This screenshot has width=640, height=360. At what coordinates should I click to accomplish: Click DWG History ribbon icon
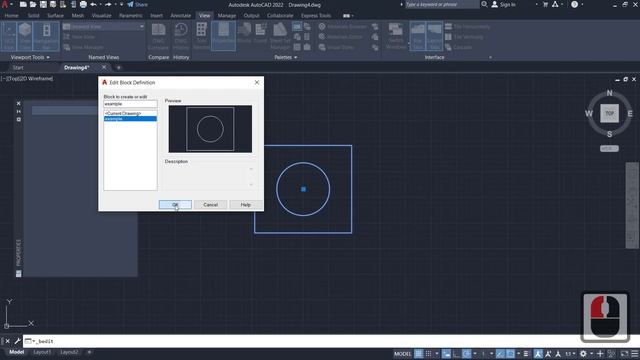[181, 36]
